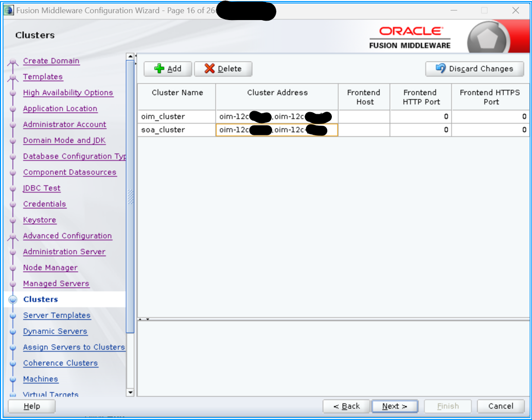Go back to Managed Servers step

[x=56, y=284]
